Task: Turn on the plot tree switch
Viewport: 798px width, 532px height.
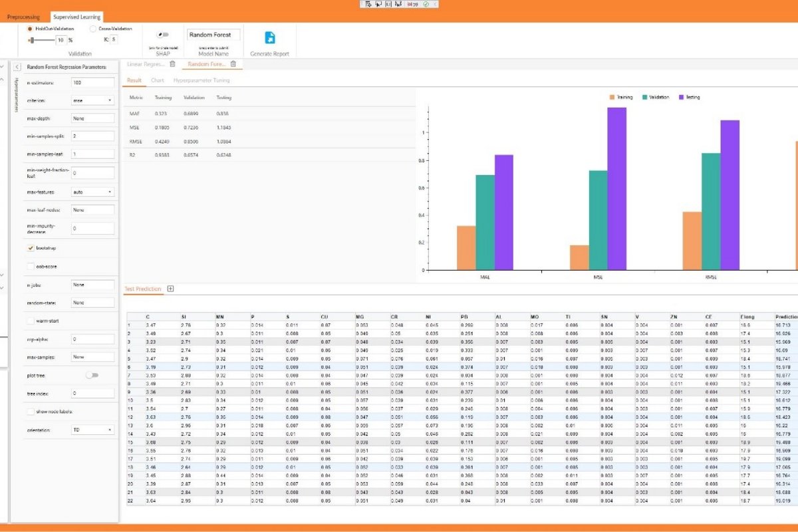Action: click(x=92, y=375)
